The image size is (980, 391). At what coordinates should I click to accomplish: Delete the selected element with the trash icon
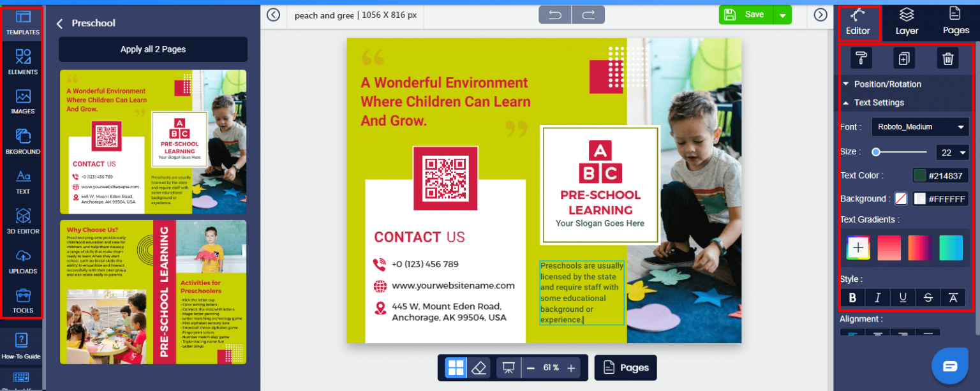[x=947, y=58]
